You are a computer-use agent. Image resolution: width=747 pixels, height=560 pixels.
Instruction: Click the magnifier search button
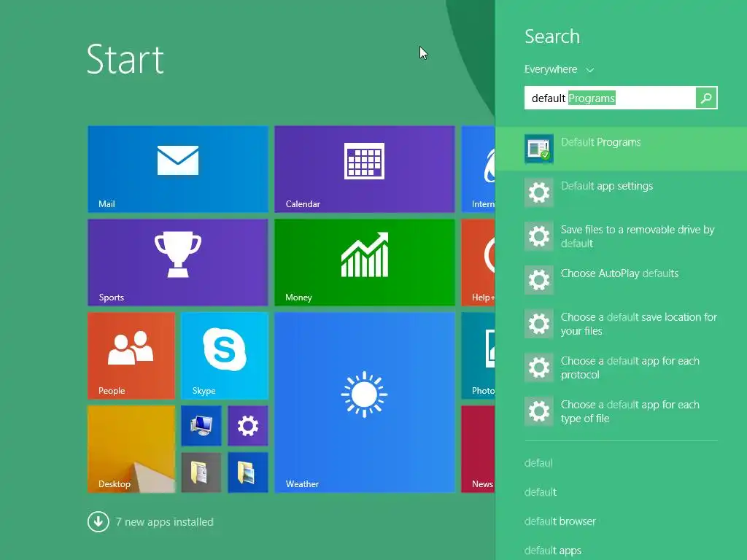point(706,98)
